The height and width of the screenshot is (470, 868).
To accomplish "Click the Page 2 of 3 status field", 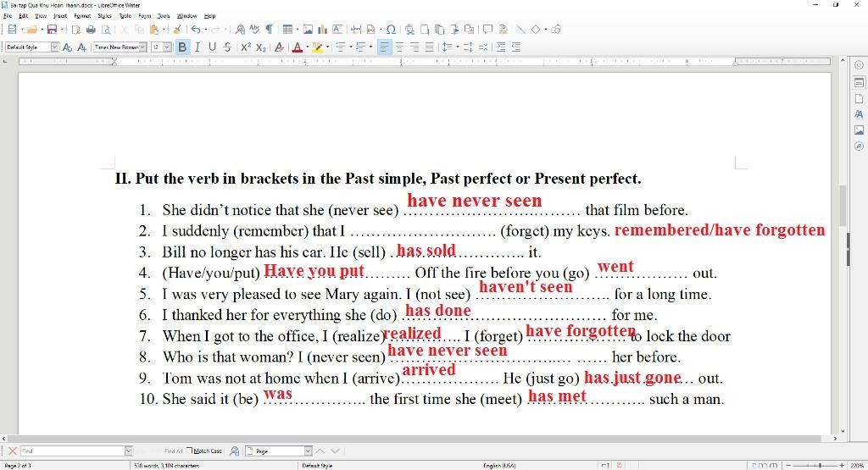I will (18, 466).
